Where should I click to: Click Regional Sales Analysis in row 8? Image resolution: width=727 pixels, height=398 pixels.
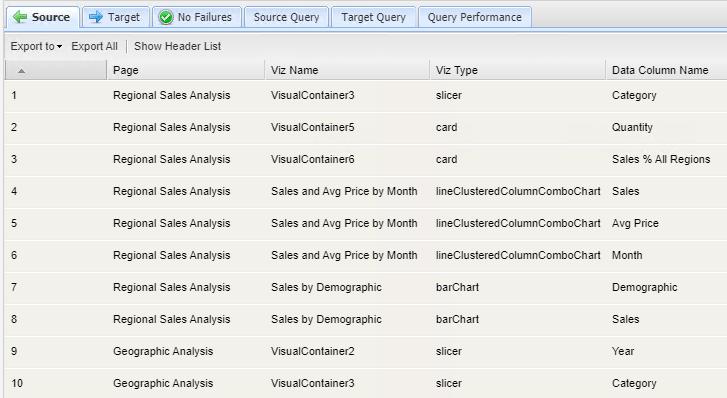[x=172, y=320]
